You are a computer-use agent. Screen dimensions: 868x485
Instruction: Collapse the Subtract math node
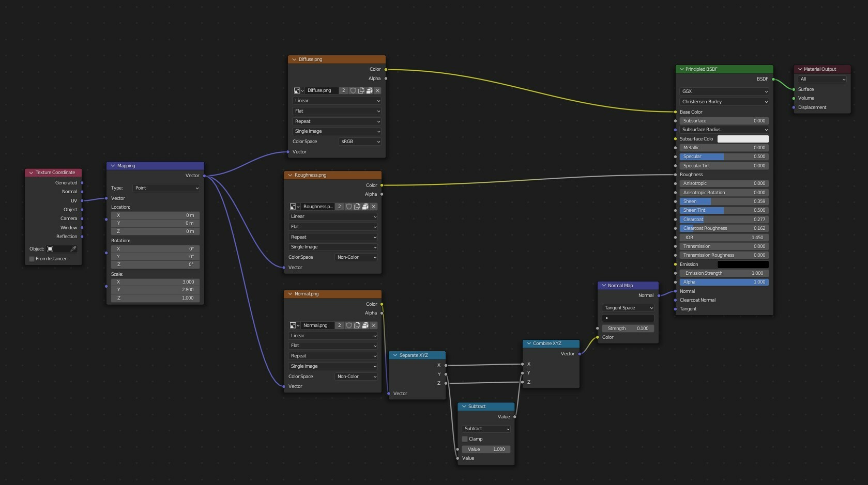(x=464, y=406)
